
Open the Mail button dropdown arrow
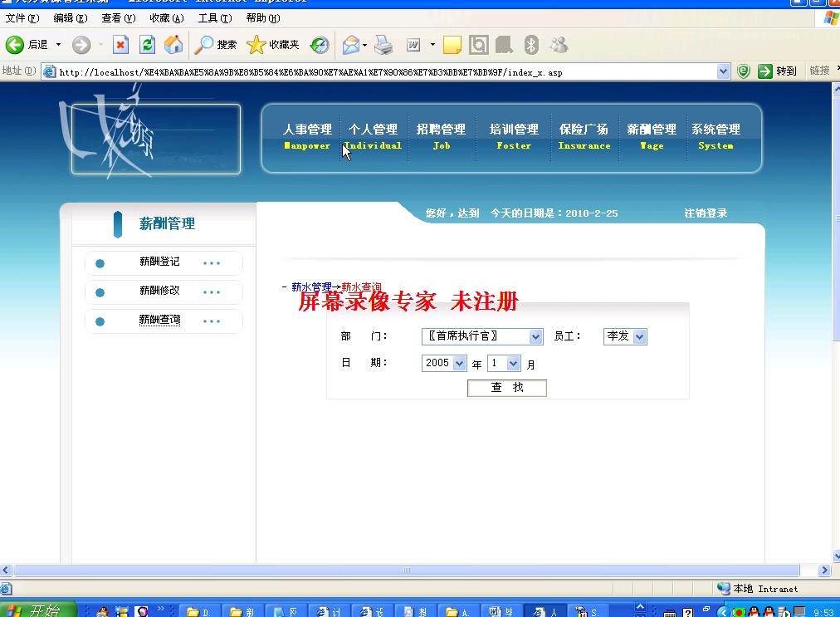pyautogui.click(x=365, y=45)
